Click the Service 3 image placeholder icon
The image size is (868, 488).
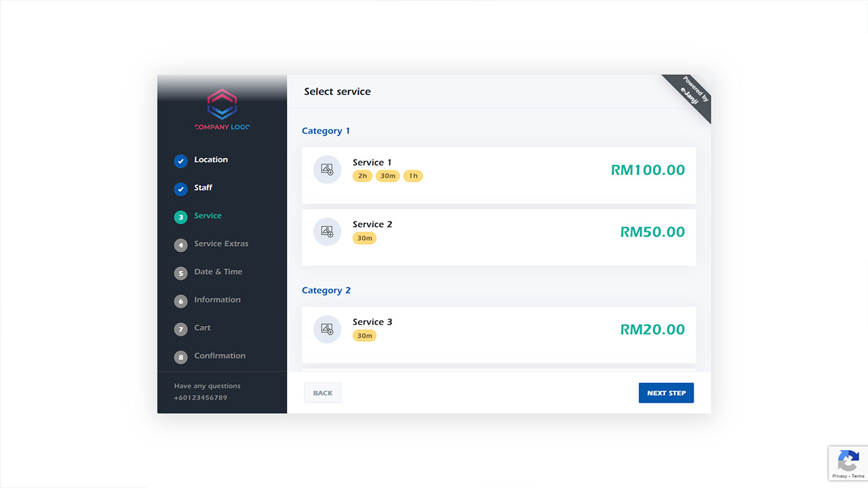(327, 329)
